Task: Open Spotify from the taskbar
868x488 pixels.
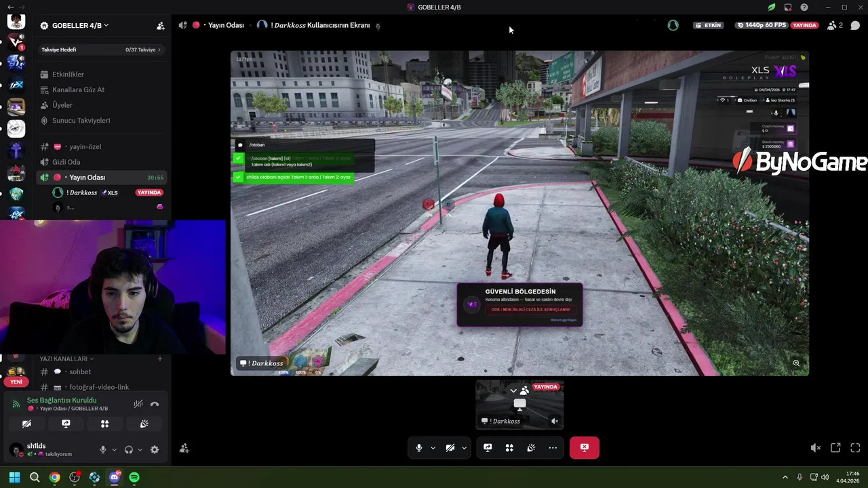Action: coord(134,477)
